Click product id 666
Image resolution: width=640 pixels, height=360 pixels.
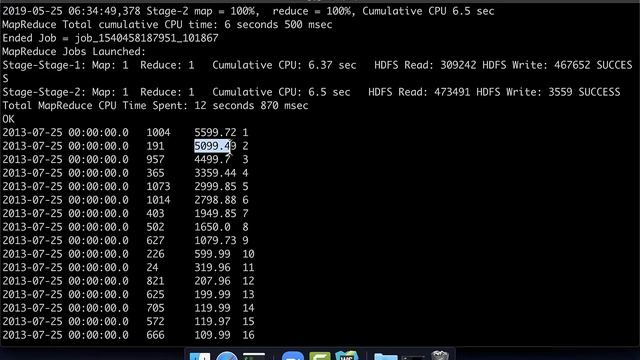[x=155, y=335]
